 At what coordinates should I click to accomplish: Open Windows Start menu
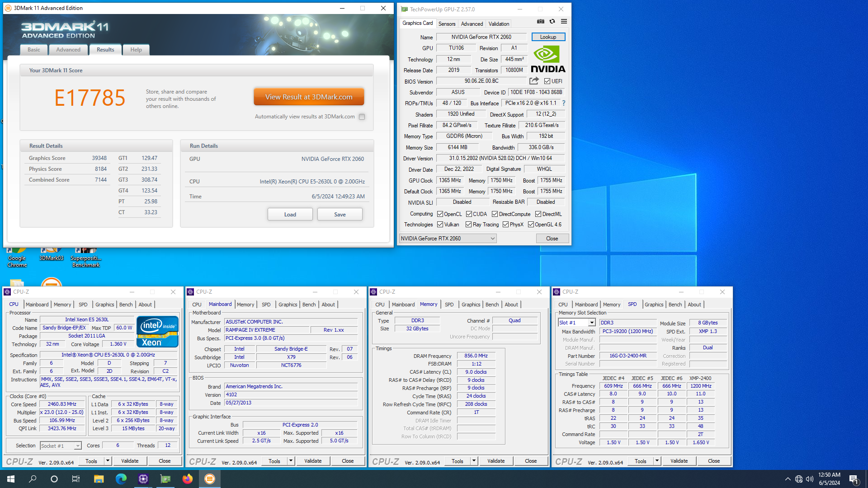(11, 479)
